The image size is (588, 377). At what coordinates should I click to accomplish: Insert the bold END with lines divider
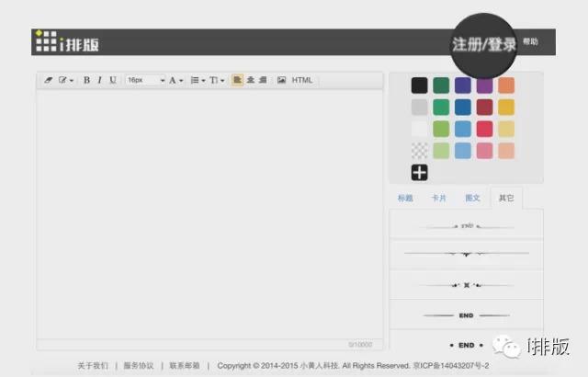[466, 315]
